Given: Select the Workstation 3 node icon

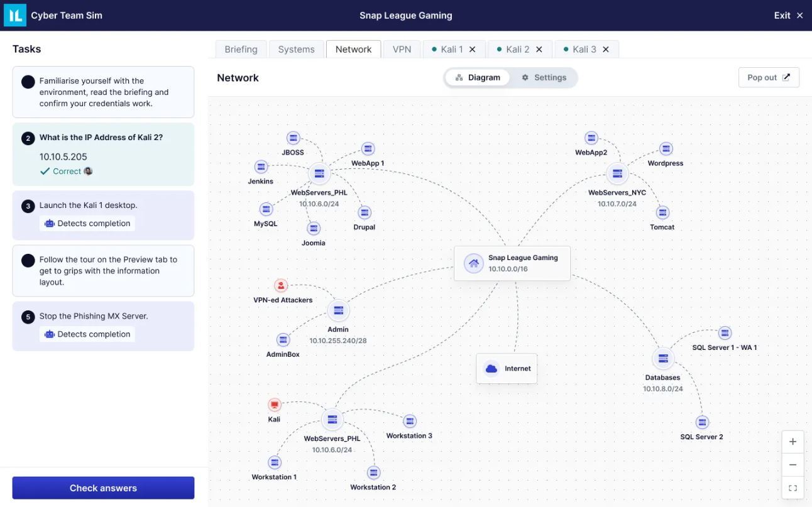Looking at the screenshot, I should (x=409, y=421).
